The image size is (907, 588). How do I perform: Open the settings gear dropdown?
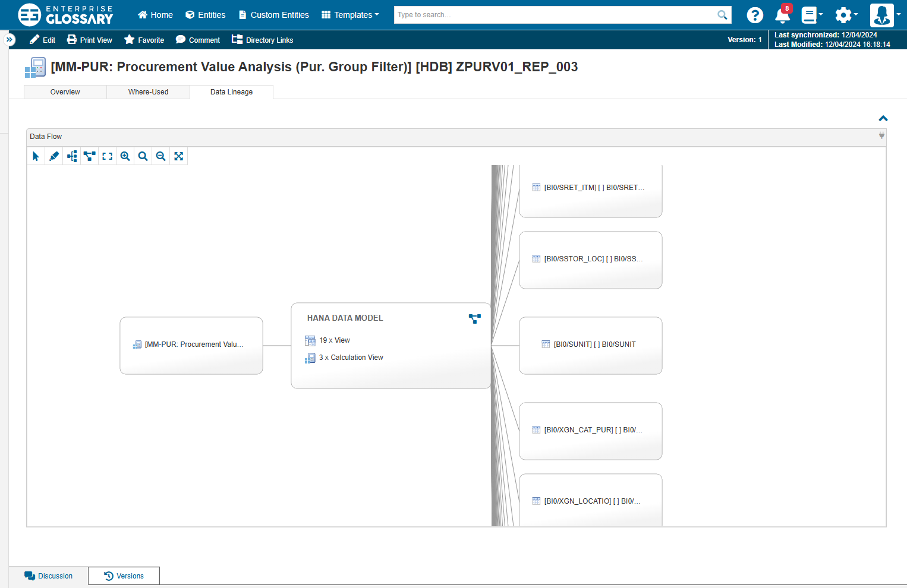[x=846, y=15]
